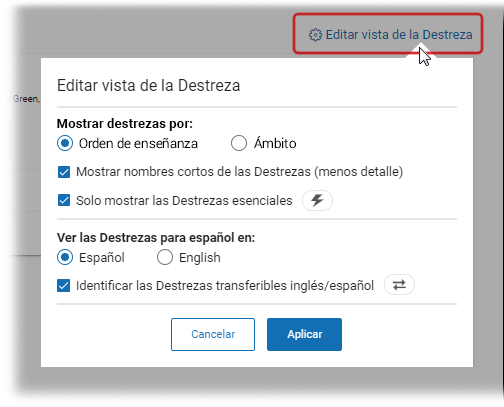Click the Mostrar destrezas por heading

click(125, 124)
